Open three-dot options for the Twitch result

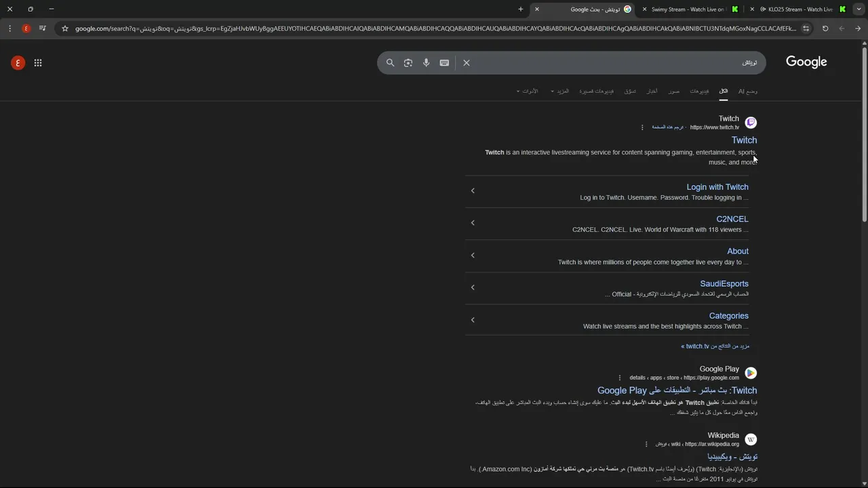(642, 127)
